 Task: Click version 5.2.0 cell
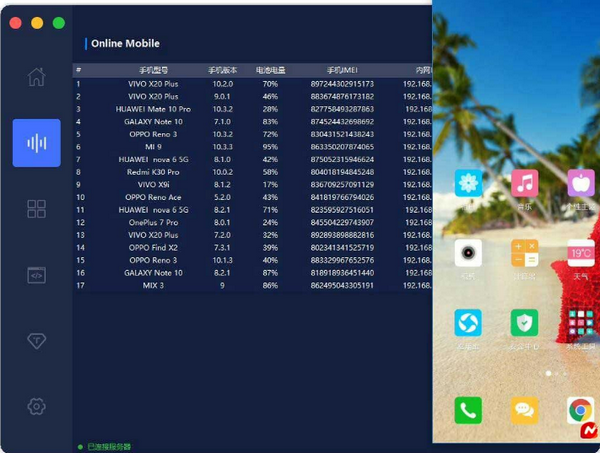(x=222, y=197)
